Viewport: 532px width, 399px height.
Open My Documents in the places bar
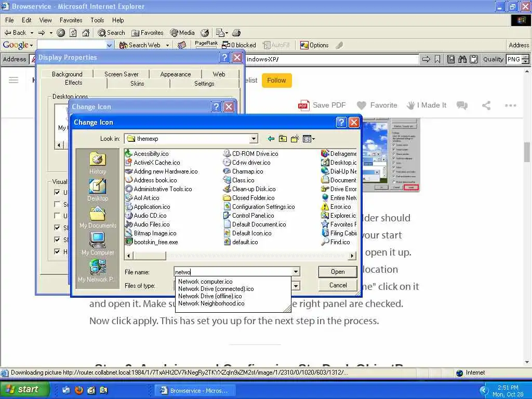(x=98, y=218)
